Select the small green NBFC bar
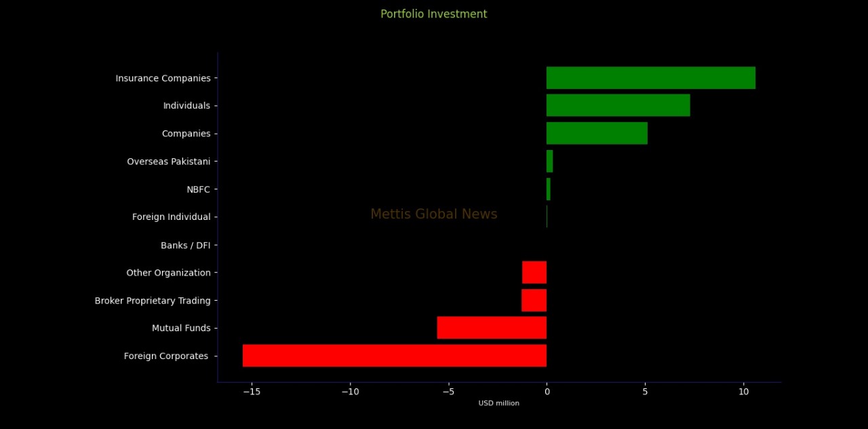Viewport: 868px width, 429px height. click(x=548, y=189)
